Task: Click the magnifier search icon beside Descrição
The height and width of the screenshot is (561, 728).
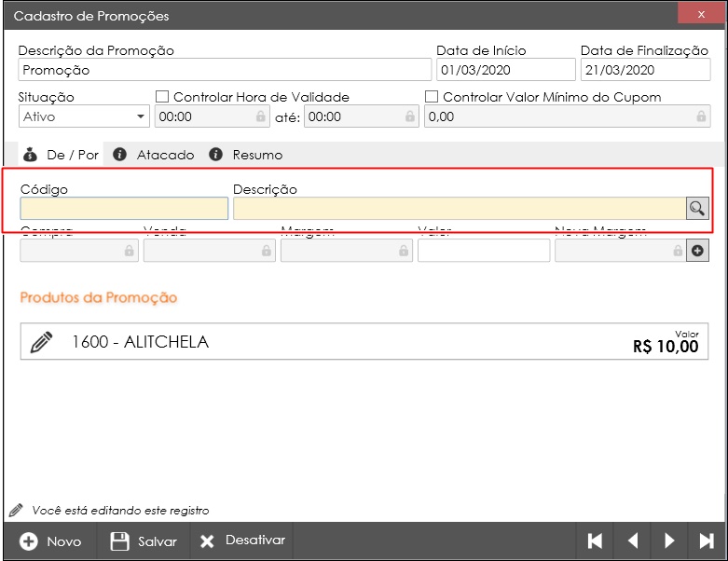Action: [x=697, y=209]
